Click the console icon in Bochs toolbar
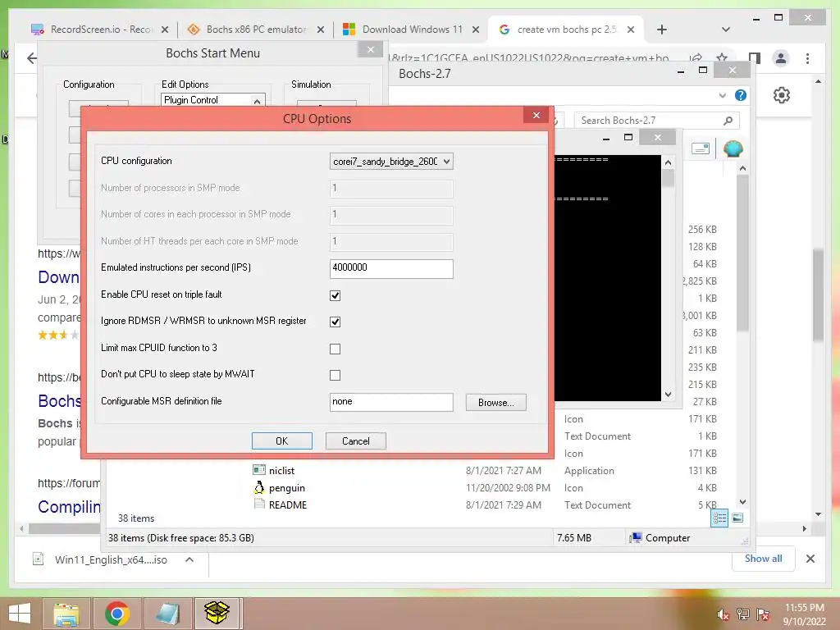840x630 pixels. point(701,148)
